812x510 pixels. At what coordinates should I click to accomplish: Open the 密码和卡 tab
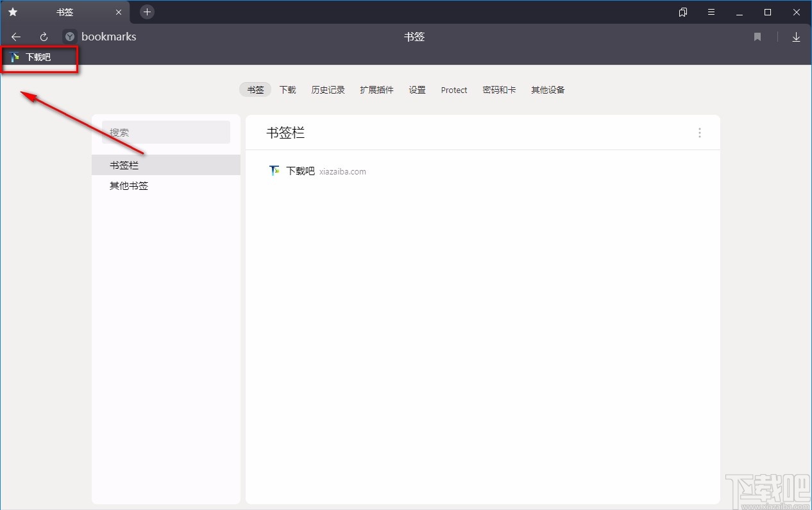pos(499,90)
